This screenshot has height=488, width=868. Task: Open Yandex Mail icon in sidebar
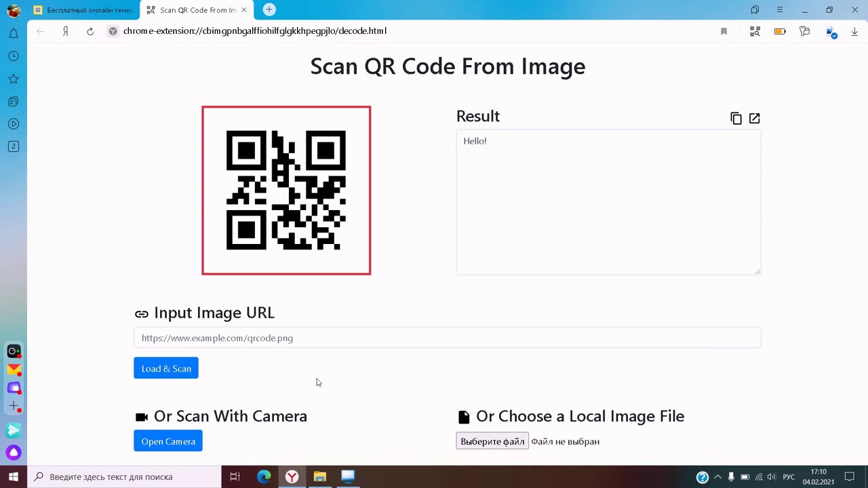pos(14,369)
